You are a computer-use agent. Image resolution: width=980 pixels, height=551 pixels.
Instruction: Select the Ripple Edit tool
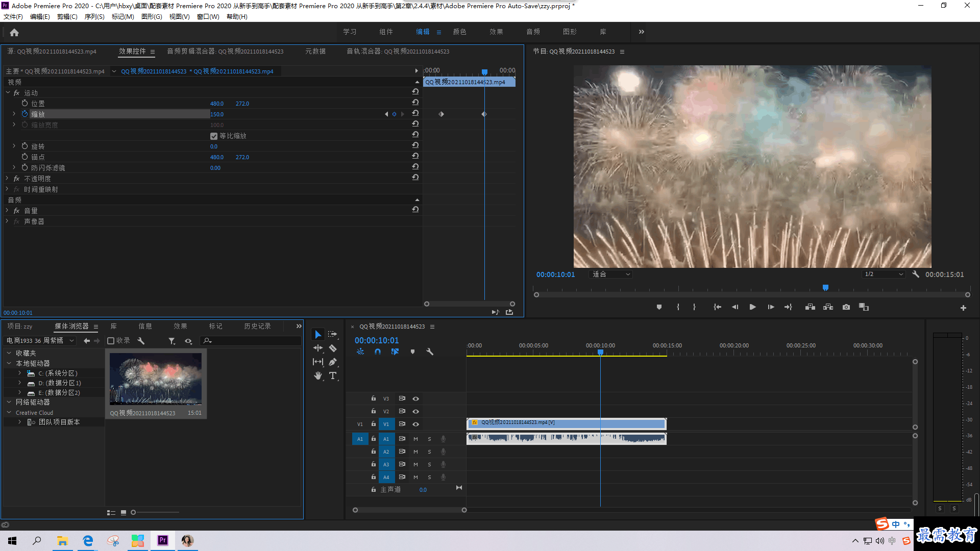click(318, 348)
